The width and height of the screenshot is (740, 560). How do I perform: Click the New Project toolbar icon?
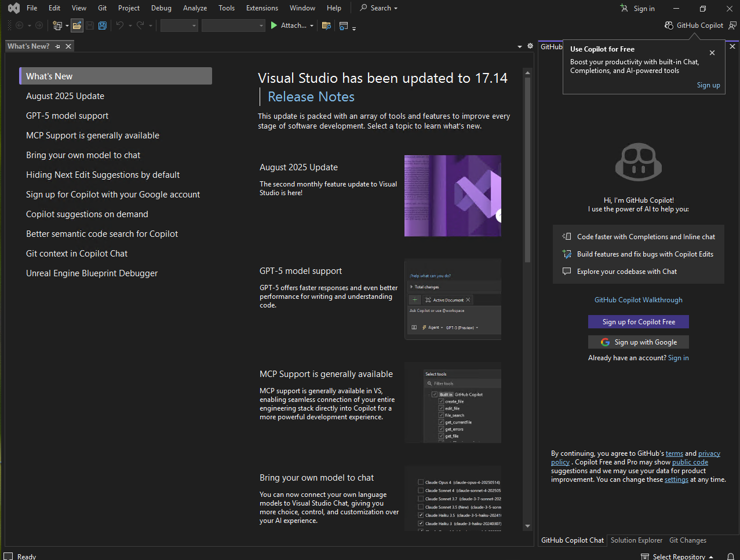57,25
